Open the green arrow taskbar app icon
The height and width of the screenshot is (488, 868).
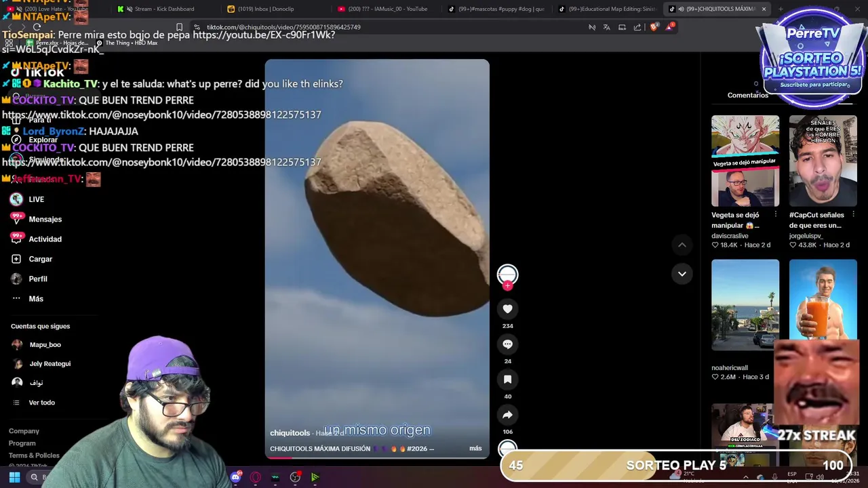point(315,477)
